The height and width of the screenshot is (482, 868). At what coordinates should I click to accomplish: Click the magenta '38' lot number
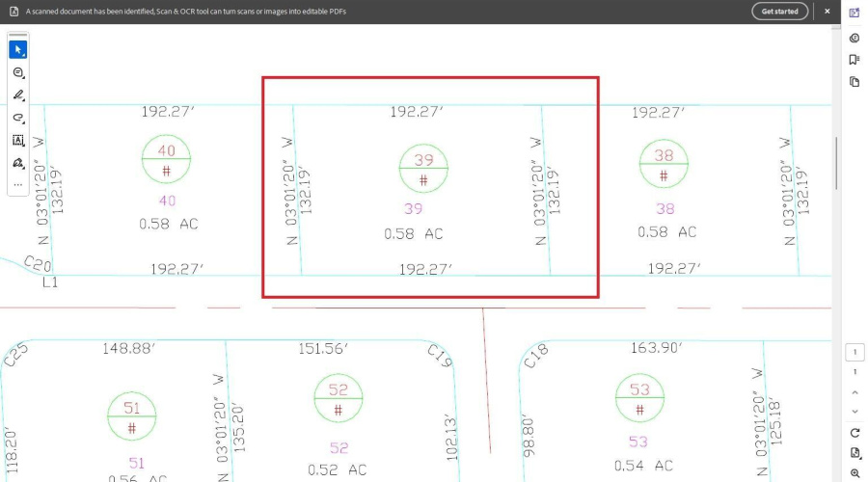(665, 208)
